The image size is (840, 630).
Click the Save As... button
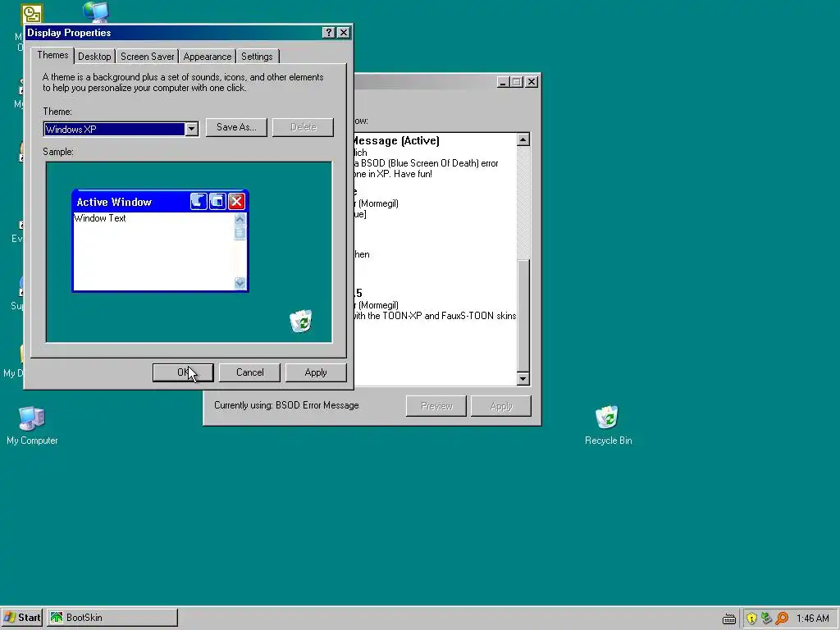(236, 127)
